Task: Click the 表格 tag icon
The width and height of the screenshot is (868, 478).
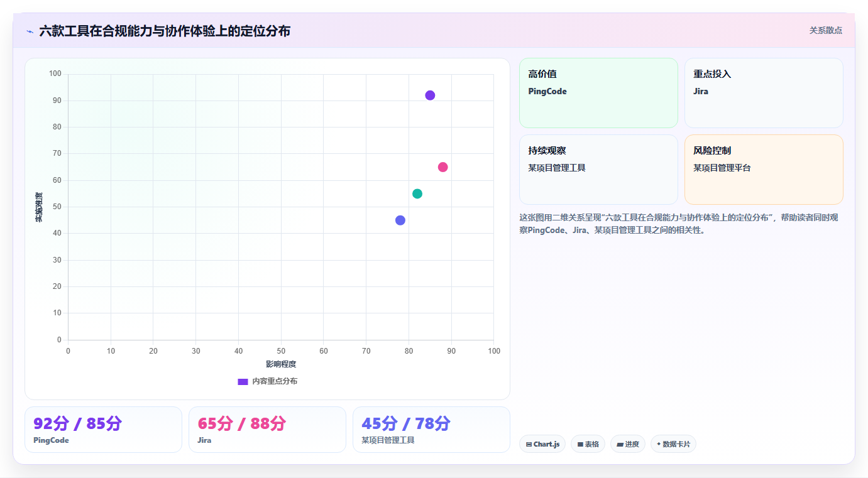Action: (x=580, y=444)
